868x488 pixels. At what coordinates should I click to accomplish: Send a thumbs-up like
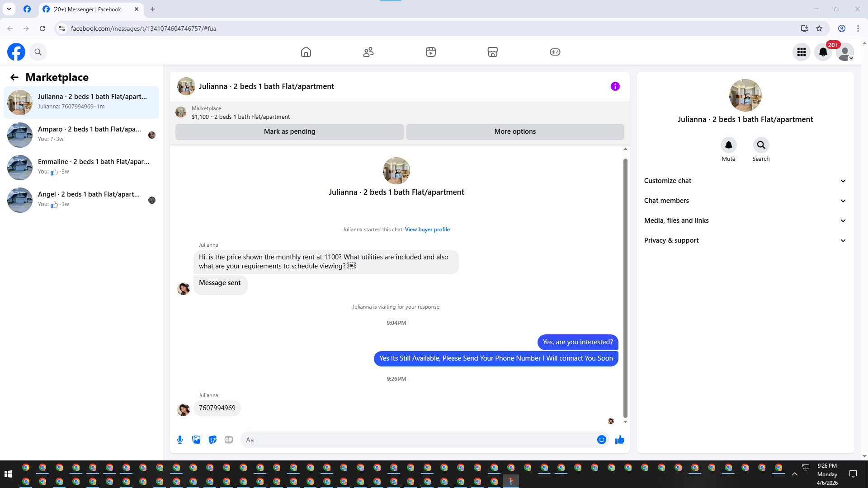620,440
